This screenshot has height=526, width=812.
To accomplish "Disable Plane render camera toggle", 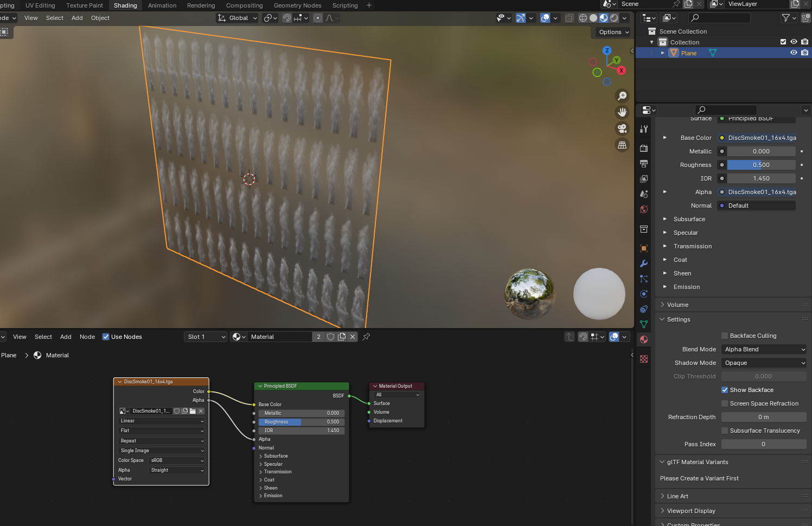I will (804, 53).
